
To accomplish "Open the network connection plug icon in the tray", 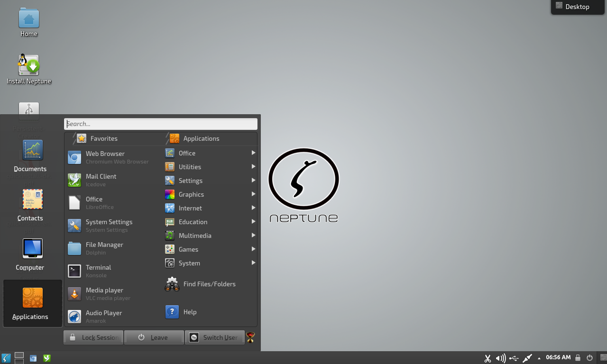I will (527, 358).
